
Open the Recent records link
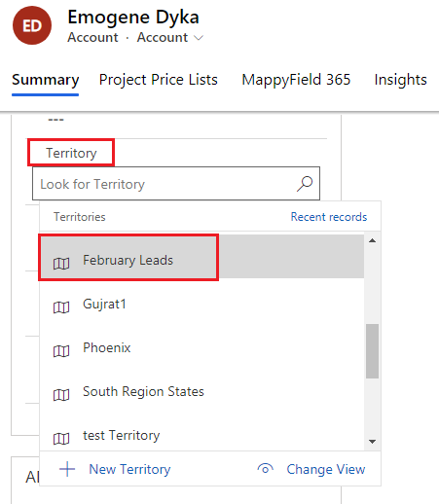point(329,217)
